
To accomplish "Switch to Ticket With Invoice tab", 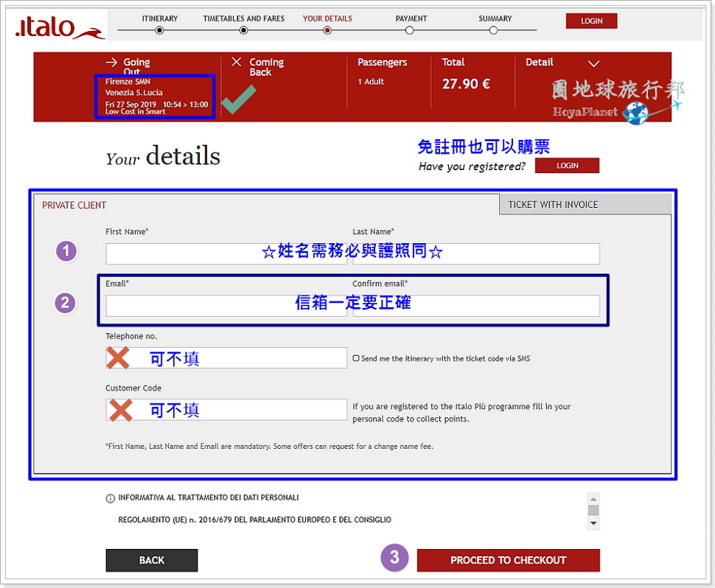I will (x=585, y=204).
